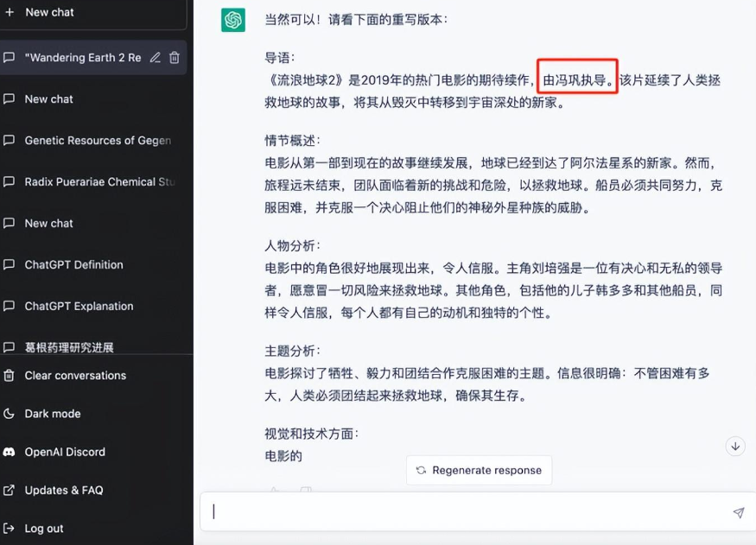The image size is (756, 545).
Task: Click the 人物分析 heading text
Action: 292,246
